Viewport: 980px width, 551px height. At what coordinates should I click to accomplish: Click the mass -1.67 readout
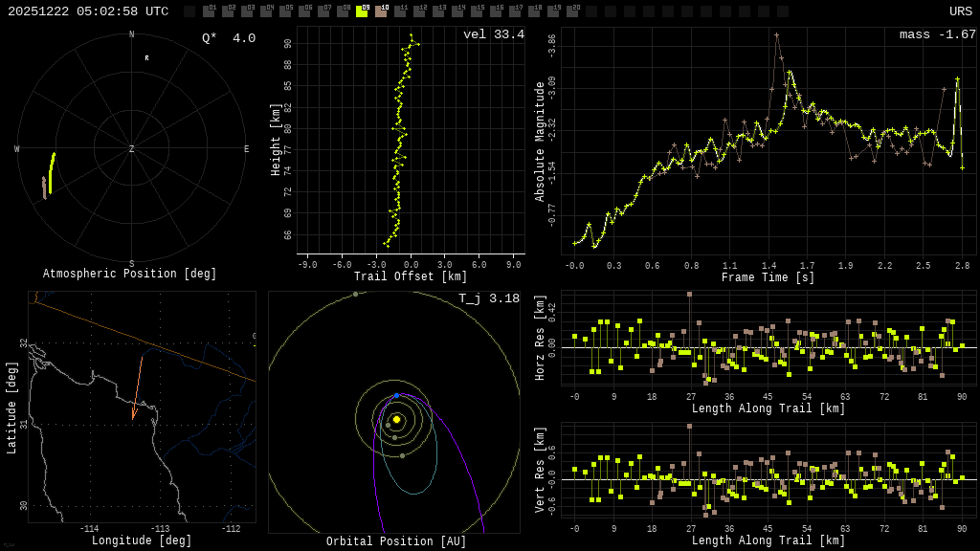coord(937,34)
